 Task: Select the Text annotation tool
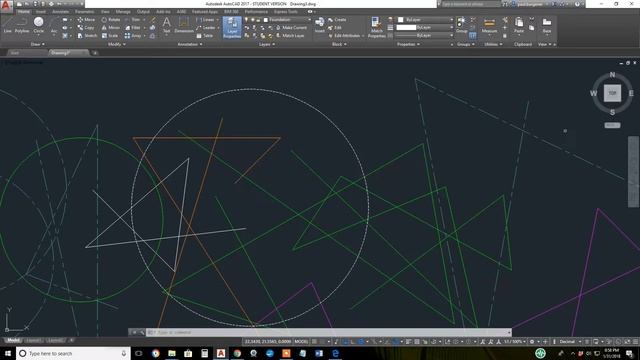[x=167, y=25]
